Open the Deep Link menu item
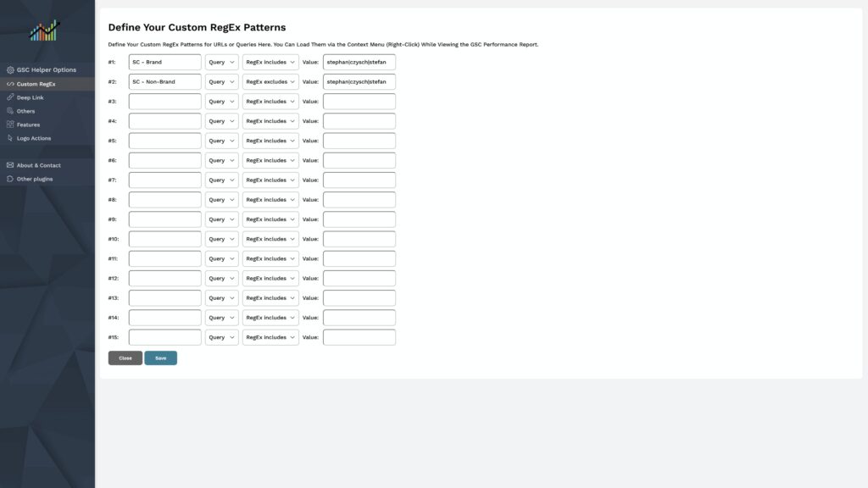868x488 pixels. tap(31, 97)
